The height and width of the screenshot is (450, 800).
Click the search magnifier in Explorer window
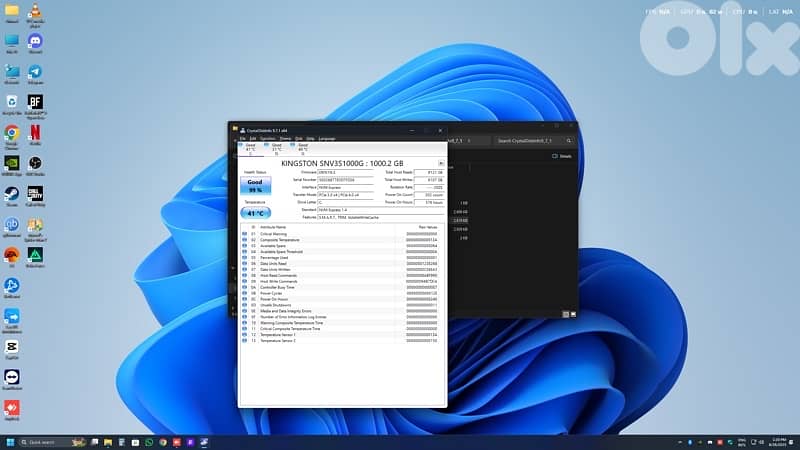[x=568, y=140]
